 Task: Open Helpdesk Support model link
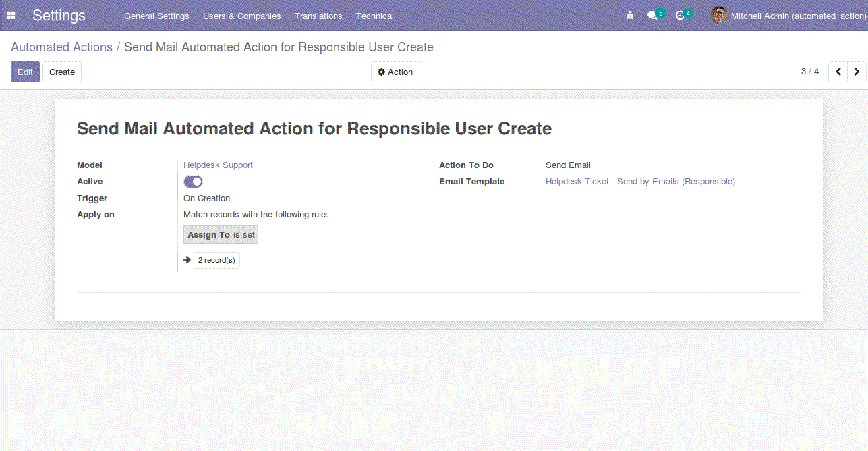point(218,165)
